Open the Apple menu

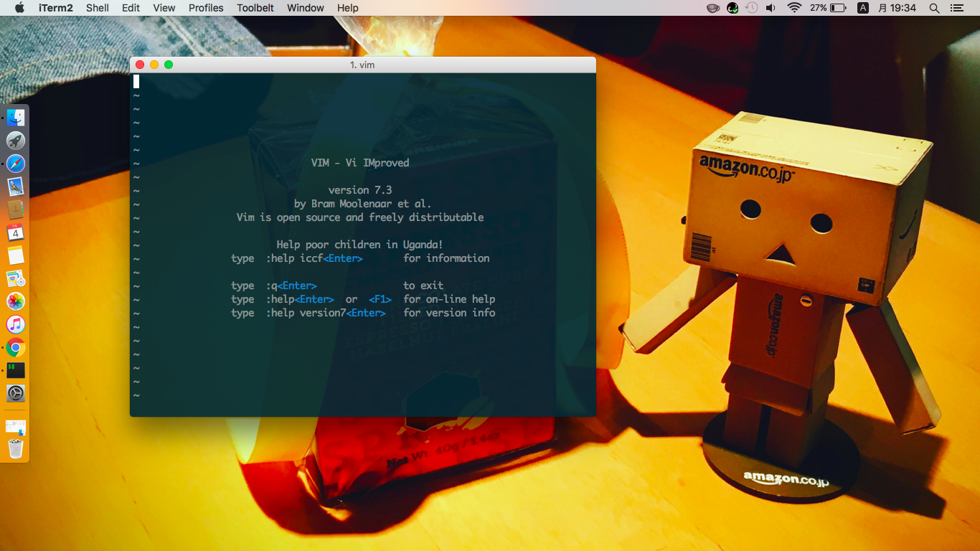click(19, 8)
